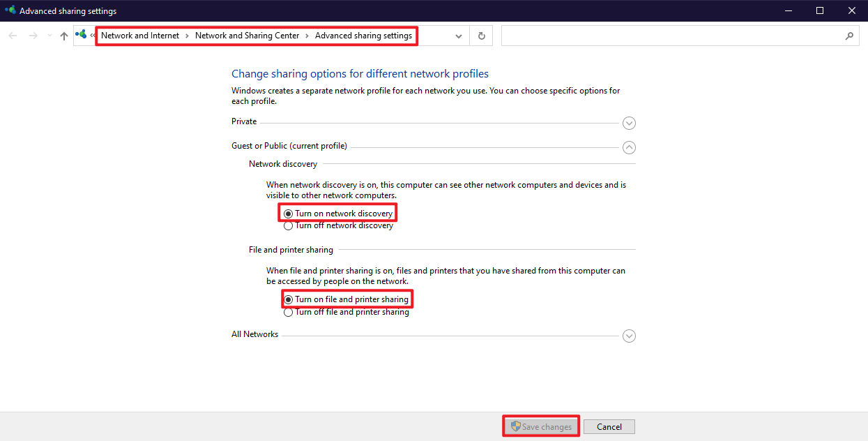Minimize the Advanced sharing settings window
The height and width of the screenshot is (441, 868).
788,10
